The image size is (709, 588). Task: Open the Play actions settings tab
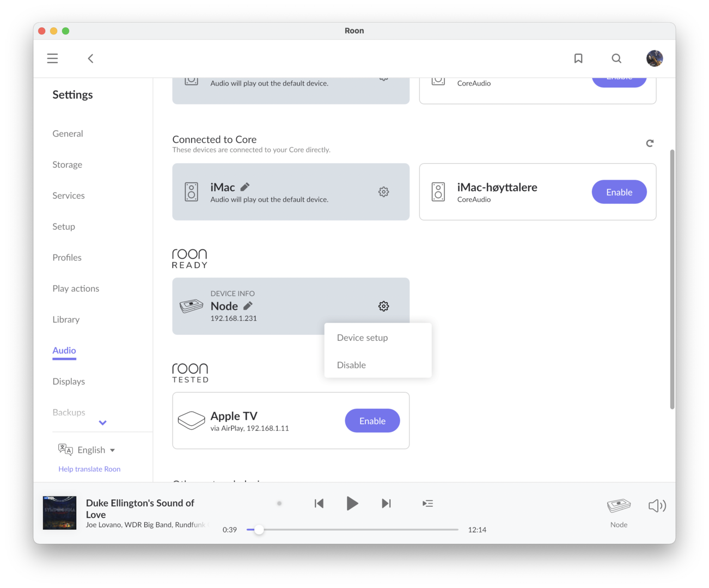click(x=76, y=289)
